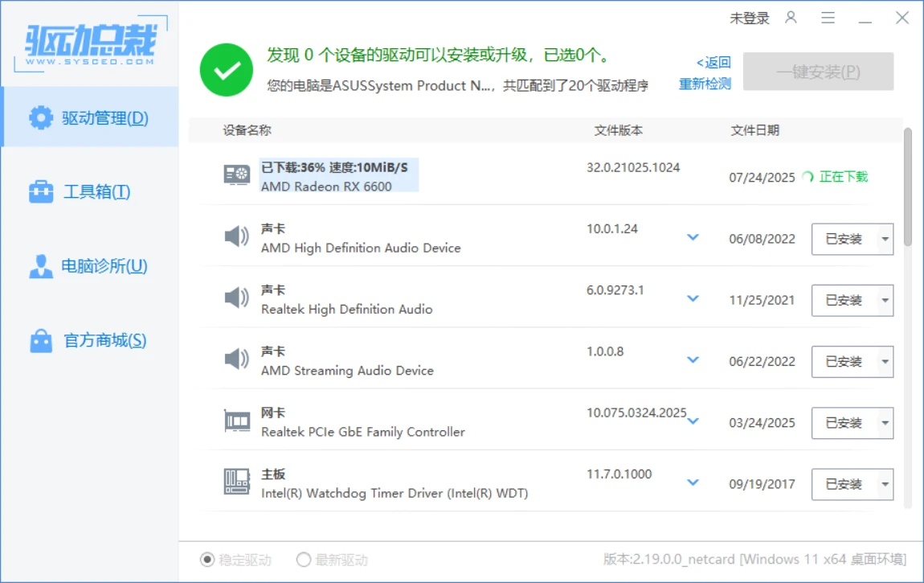Click the motherboard icon for Intel Watchdog Timer
Image resolution: width=924 pixels, height=583 pixels.
coord(236,482)
